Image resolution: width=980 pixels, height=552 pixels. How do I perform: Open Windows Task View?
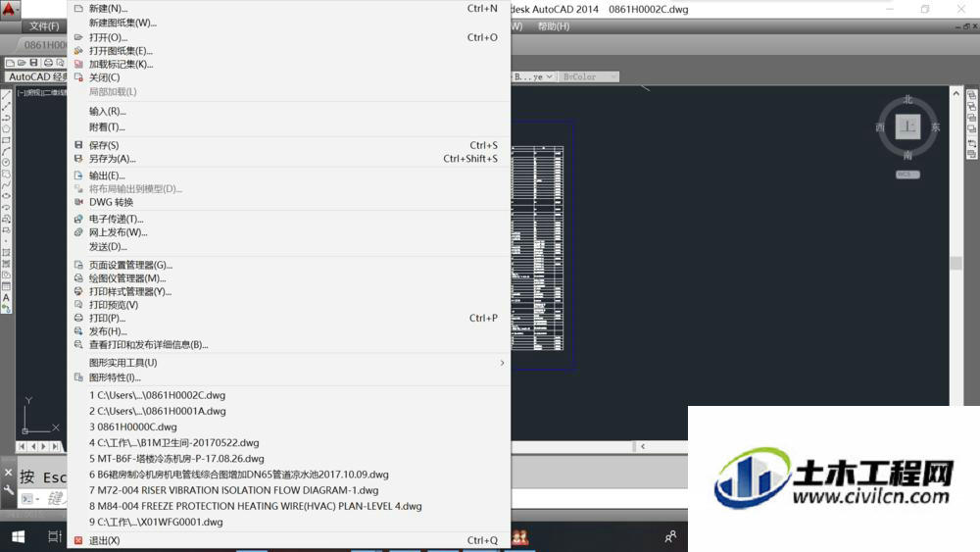[x=54, y=536]
